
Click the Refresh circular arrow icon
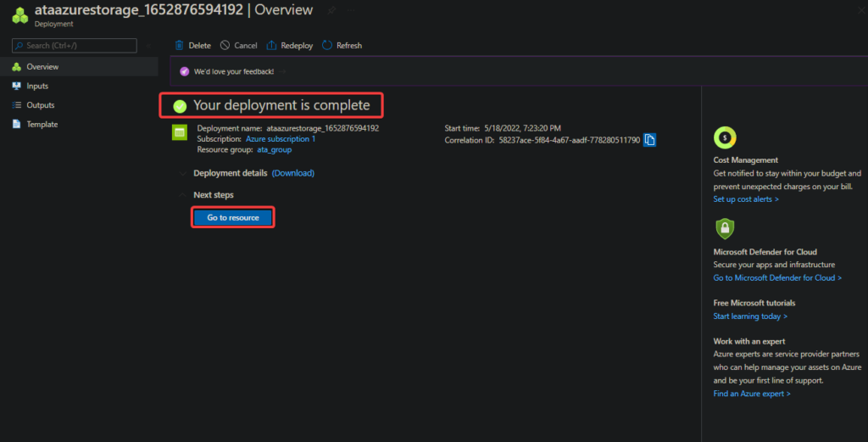[327, 45]
